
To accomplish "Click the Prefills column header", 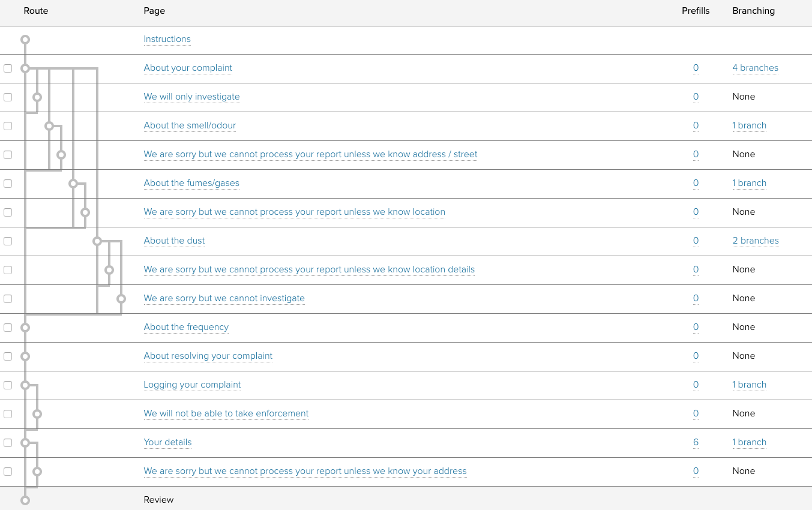I will [696, 11].
